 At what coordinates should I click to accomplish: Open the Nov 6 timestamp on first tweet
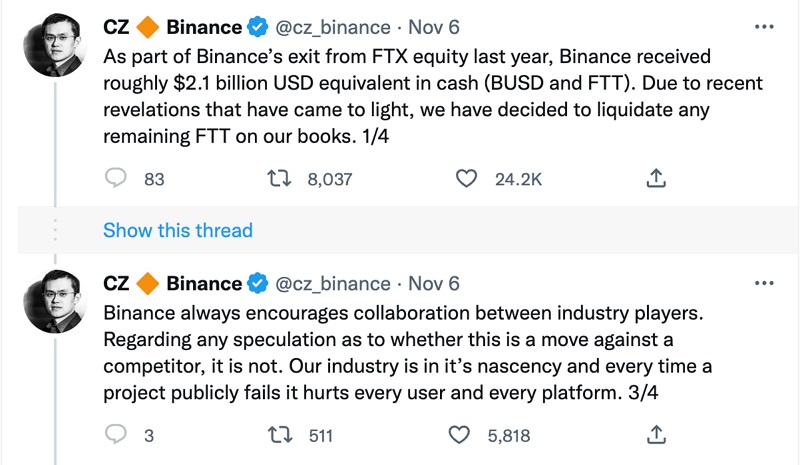(434, 27)
